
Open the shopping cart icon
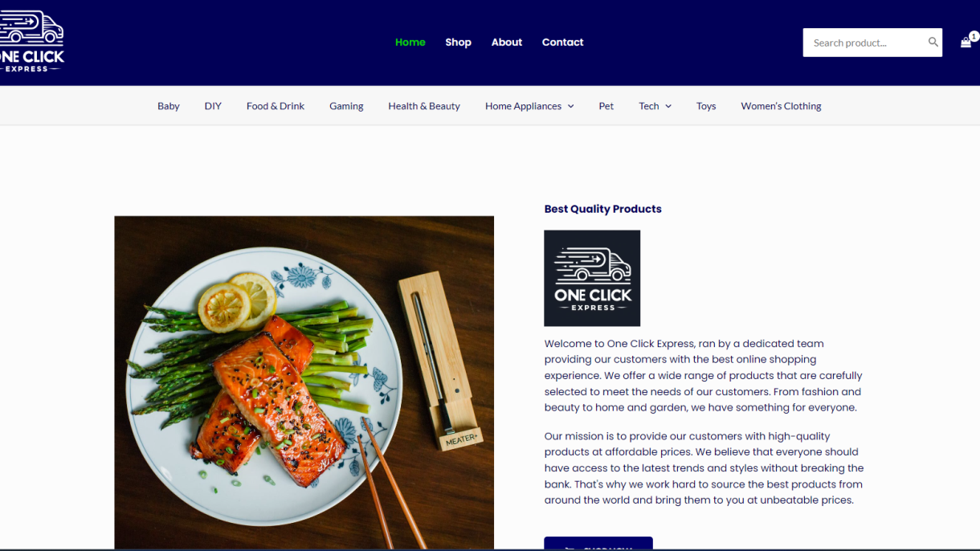coord(966,43)
